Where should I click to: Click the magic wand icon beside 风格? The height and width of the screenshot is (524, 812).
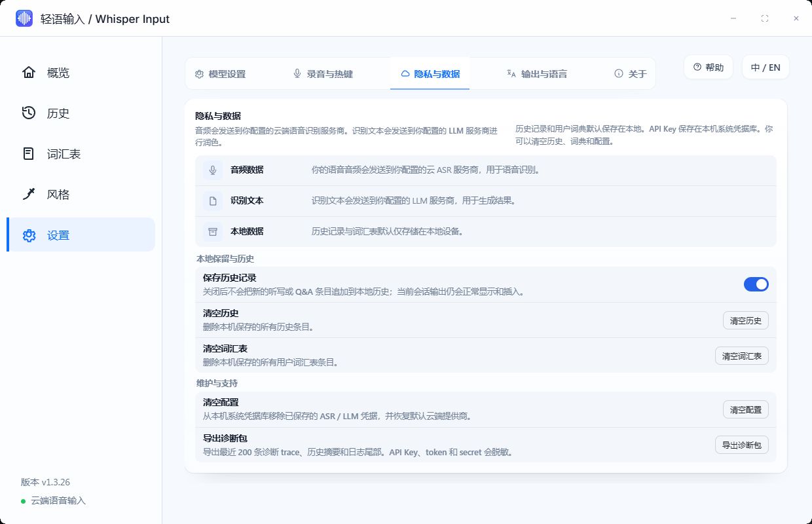pyautogui.click(x=29, y=194)
